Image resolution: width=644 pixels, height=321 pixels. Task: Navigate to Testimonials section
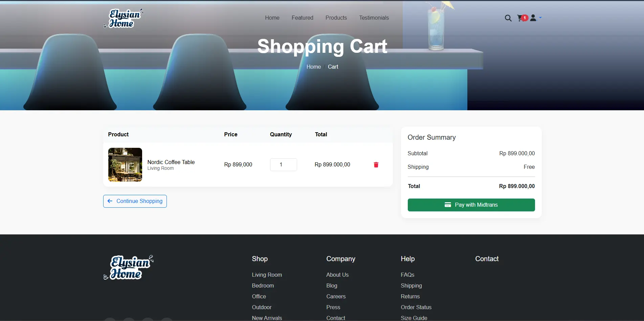(x=374, y=18)
